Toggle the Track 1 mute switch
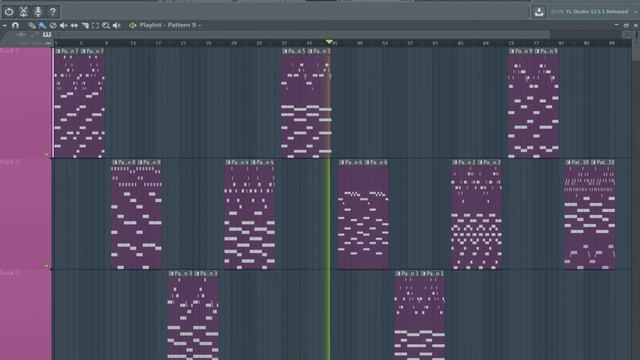The height and width of the screenshot is (360, 640). pos(46,155)
